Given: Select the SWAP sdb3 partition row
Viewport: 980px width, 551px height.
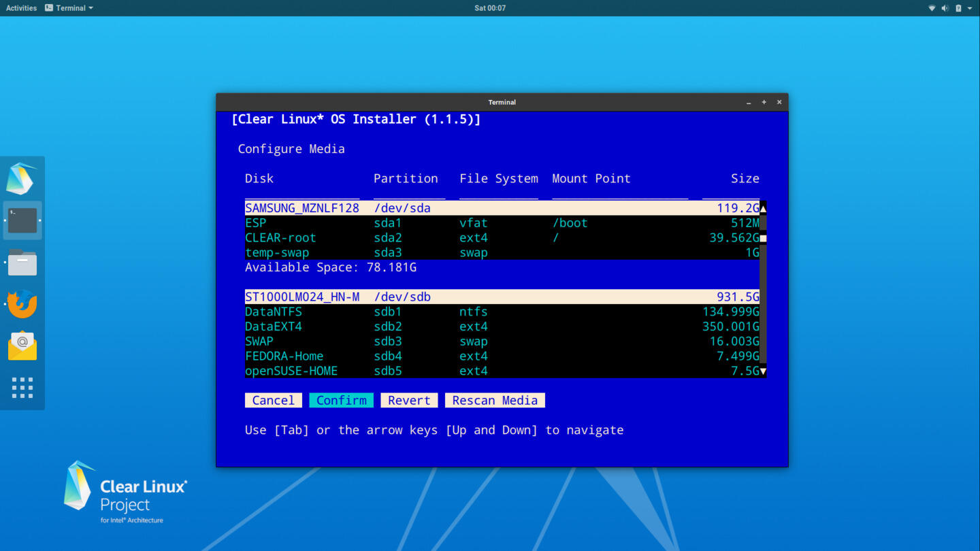Looking at the screenshot, I should (502, 341).
